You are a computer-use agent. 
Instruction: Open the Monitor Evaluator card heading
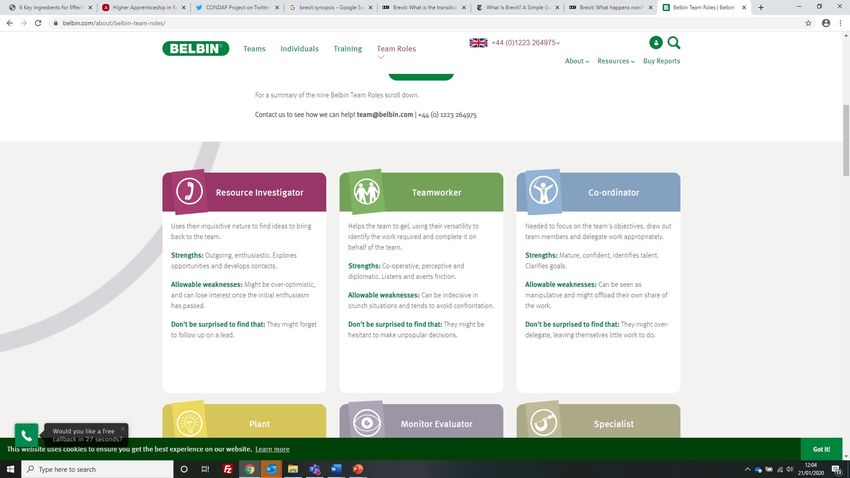pyautogui.click(x=436, y=424)
